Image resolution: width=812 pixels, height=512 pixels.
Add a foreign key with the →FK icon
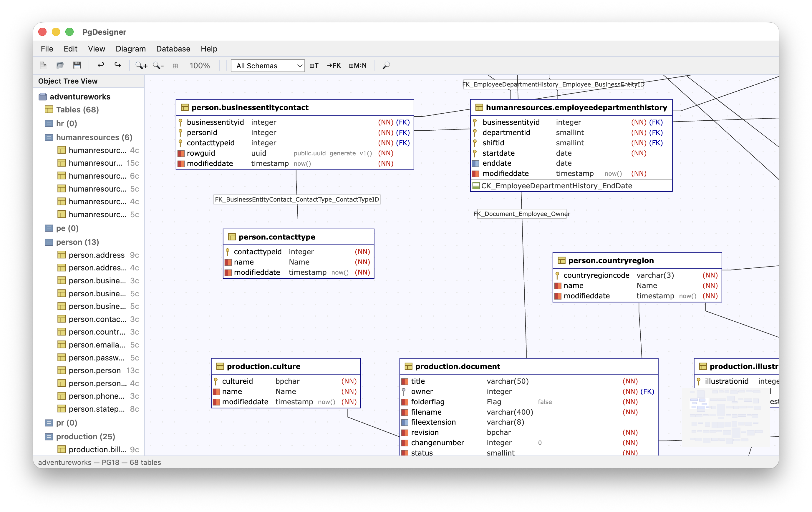pos(334,65)
